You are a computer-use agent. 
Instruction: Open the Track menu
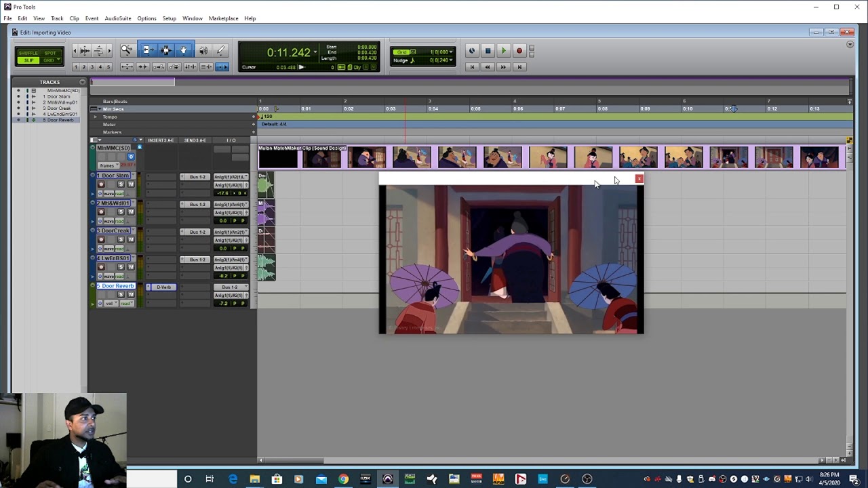(x=57, y=18)
